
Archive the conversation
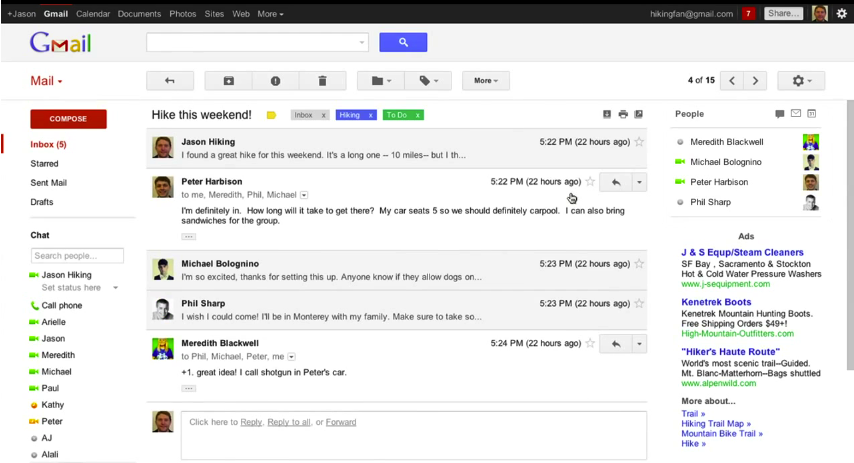(228, 81)
